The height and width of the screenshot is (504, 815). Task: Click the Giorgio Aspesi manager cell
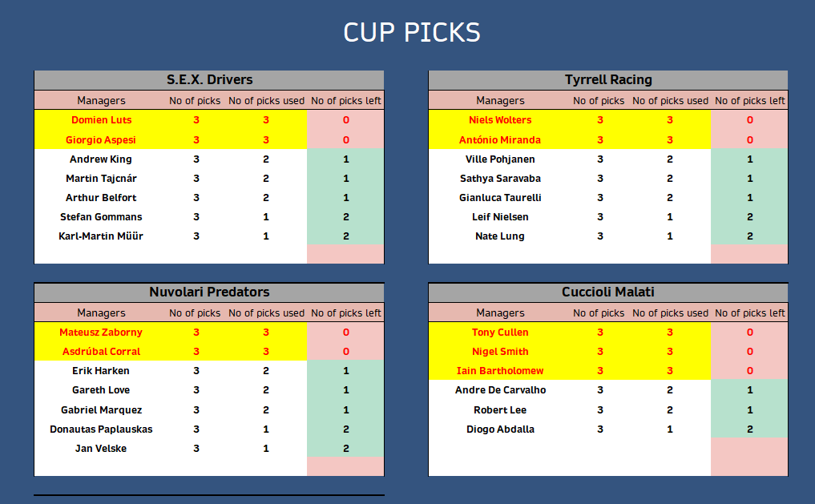101,139
